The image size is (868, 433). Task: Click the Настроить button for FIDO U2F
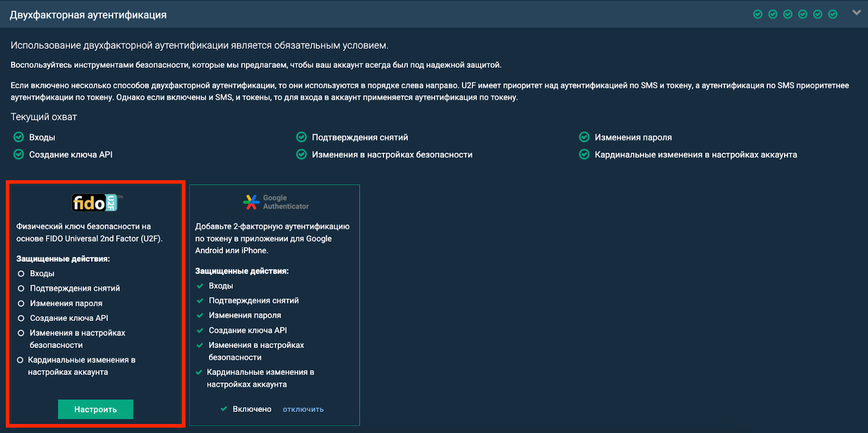(95, 409)
